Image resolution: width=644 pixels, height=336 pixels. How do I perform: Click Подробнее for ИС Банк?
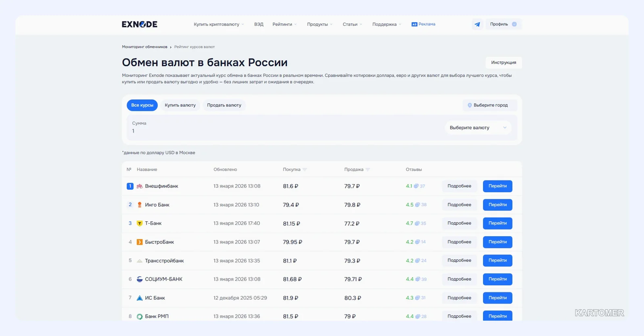coord(459,298)
